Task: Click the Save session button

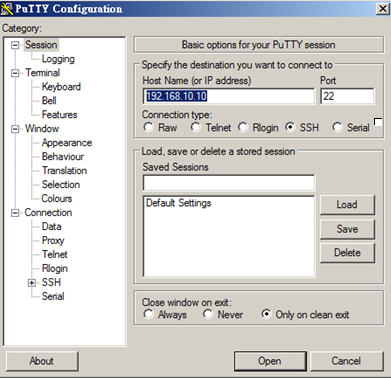Action: click(x=347, y=229)
